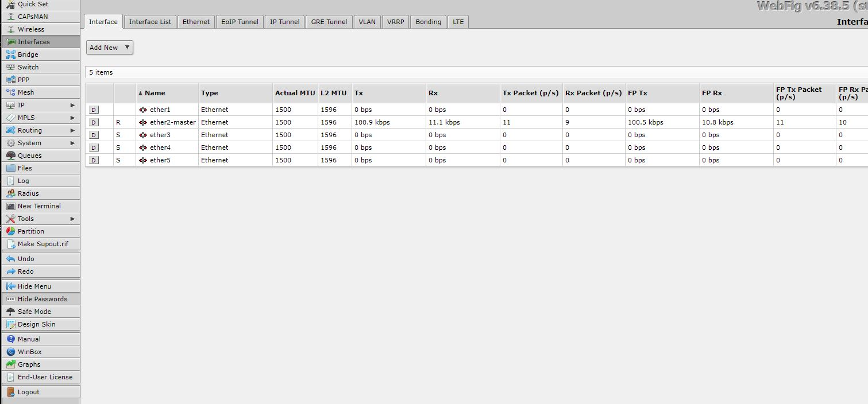Click the Logout button
Viewport: 868px width, 404px height.
click(x=40, y=392)
